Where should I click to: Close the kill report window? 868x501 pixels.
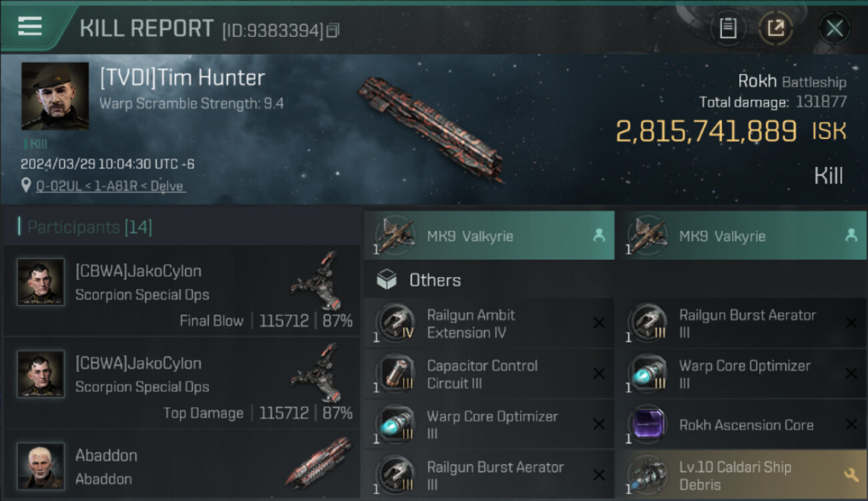834,28
